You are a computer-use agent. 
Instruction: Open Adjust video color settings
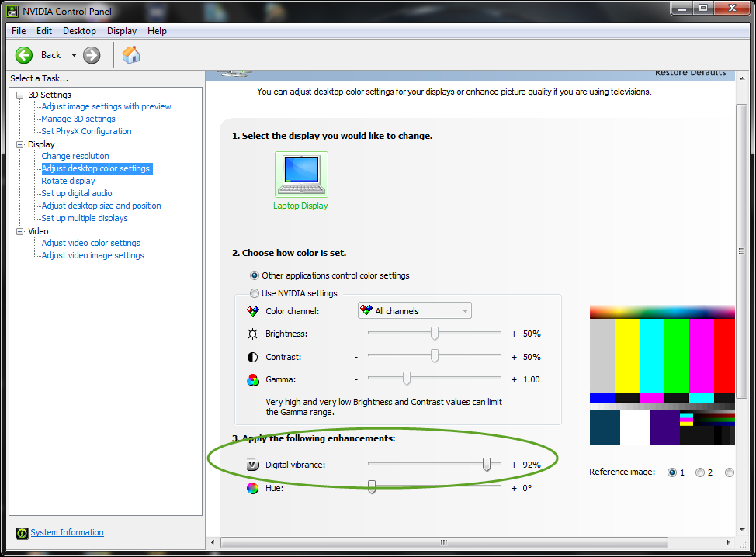[x=91, y=244]
